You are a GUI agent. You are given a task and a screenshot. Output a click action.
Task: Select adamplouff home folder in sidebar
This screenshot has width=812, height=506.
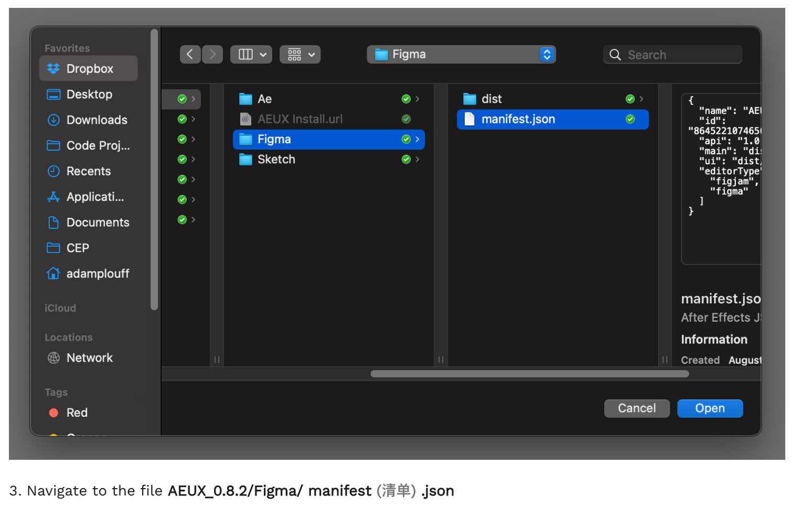89,273
